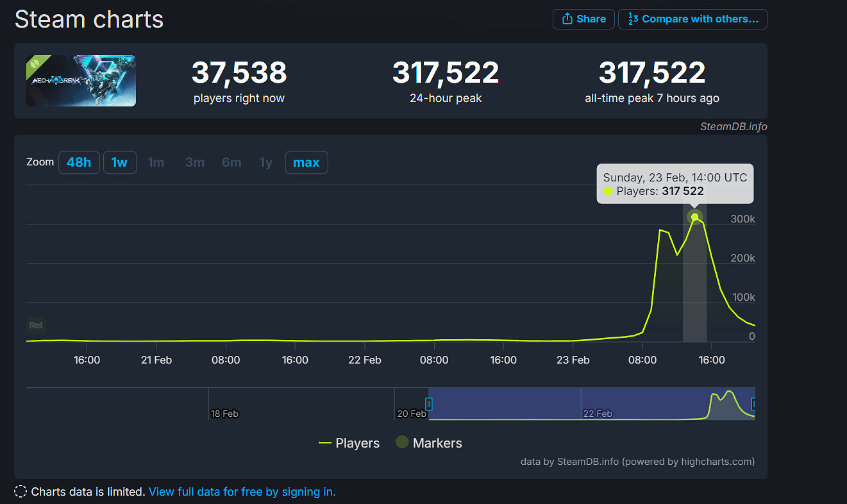Image resolution: width=847 pixels, height=504 pixels.
Task: Choose the 1m zoom option
Action: pos(156,162)
